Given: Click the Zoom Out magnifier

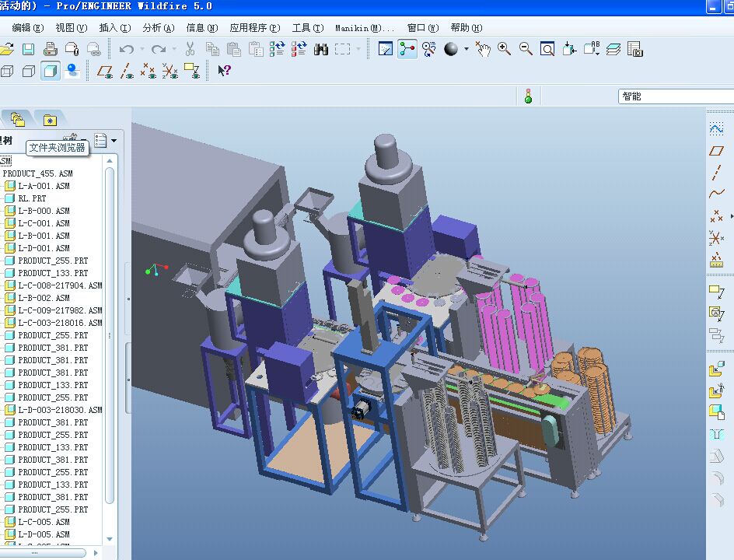Looking at the screenshot, I should click(526, 49).
